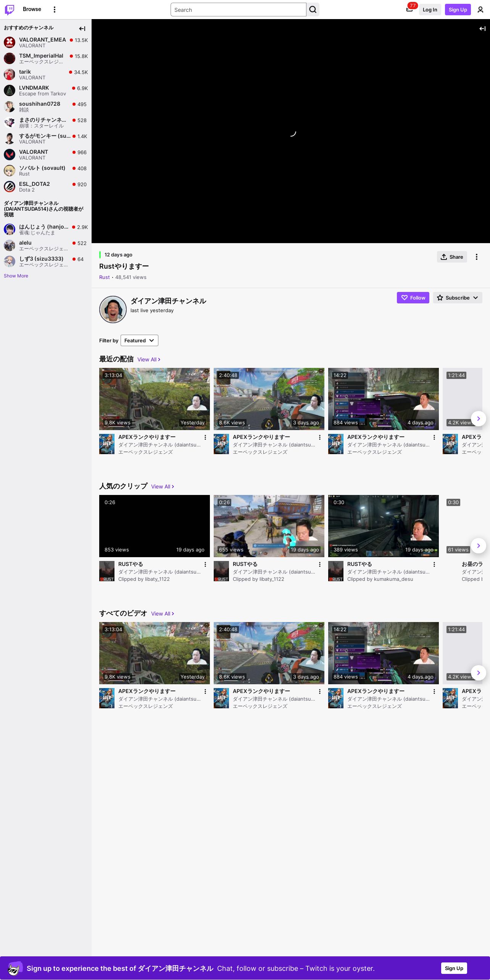
Task: Click the Search input field
Action: [239, 10]
